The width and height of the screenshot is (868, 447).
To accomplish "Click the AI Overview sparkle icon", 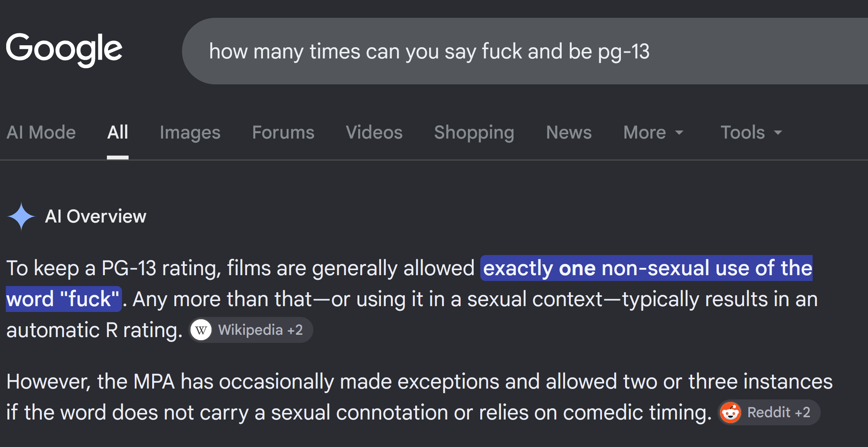I will pos(21,216).
